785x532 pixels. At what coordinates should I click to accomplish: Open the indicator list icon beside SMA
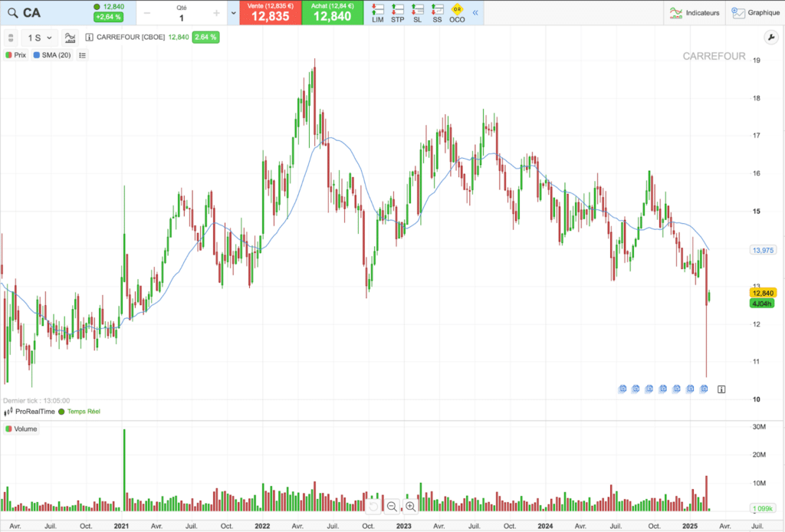[x=83, y=55]
